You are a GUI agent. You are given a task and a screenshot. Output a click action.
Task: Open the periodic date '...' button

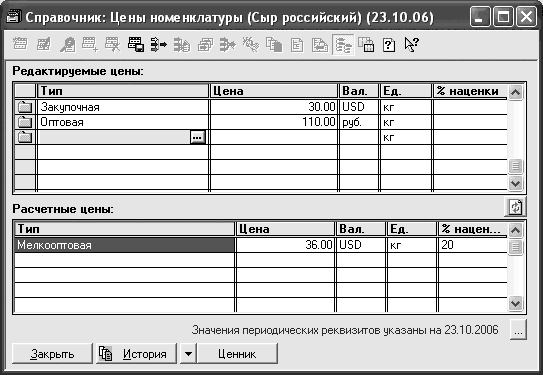click(x=518, y=330)
